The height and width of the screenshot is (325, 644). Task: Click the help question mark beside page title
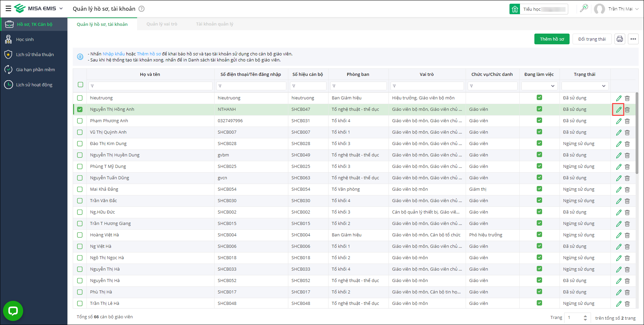pyautogui.click(x=141, y=9)
